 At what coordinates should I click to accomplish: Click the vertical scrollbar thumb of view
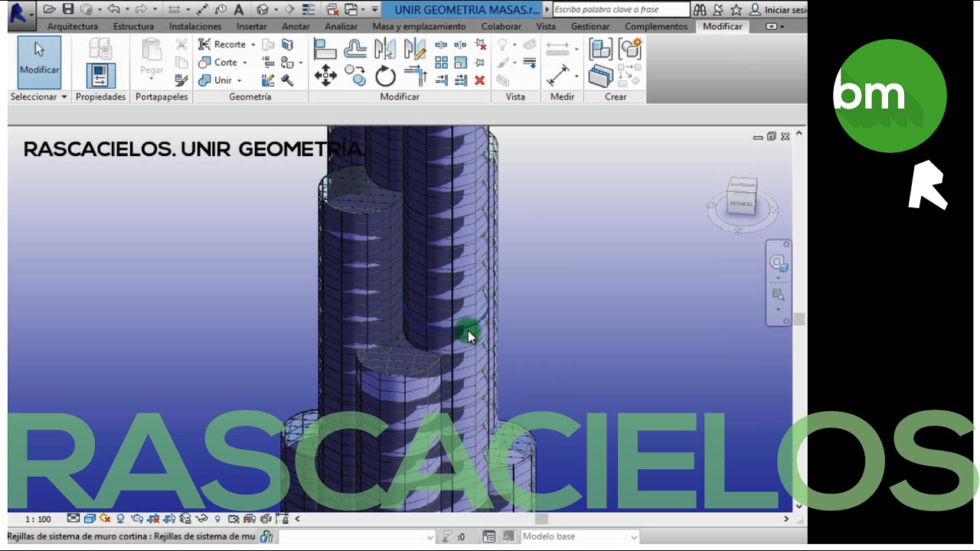799,319
